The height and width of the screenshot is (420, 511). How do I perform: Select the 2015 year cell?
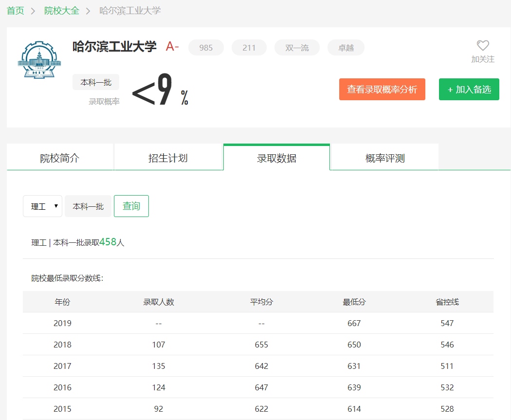coord(62,409)
